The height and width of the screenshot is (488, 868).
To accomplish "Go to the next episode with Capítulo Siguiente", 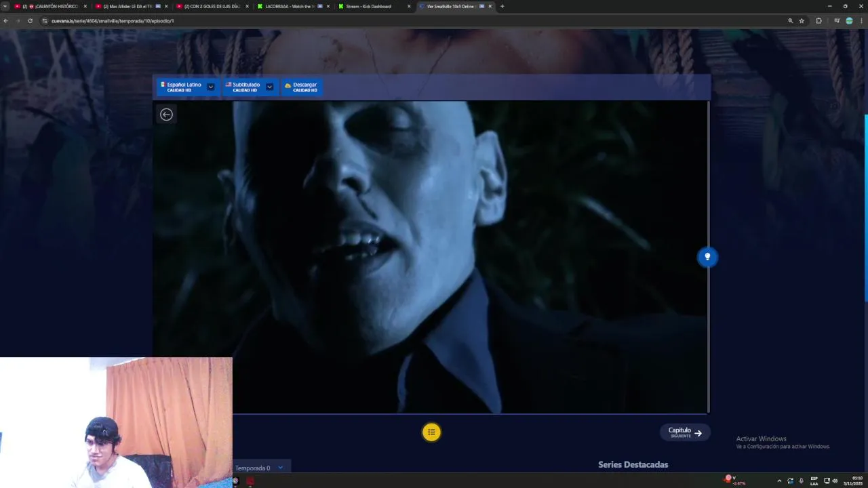I will click(685, 432).
